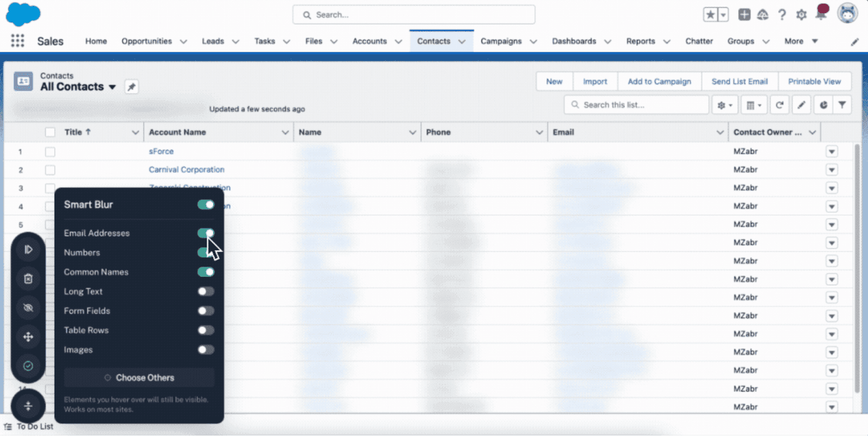Open the App Launcher grid icon
868x436 pixels.
[x=17, y=41]
